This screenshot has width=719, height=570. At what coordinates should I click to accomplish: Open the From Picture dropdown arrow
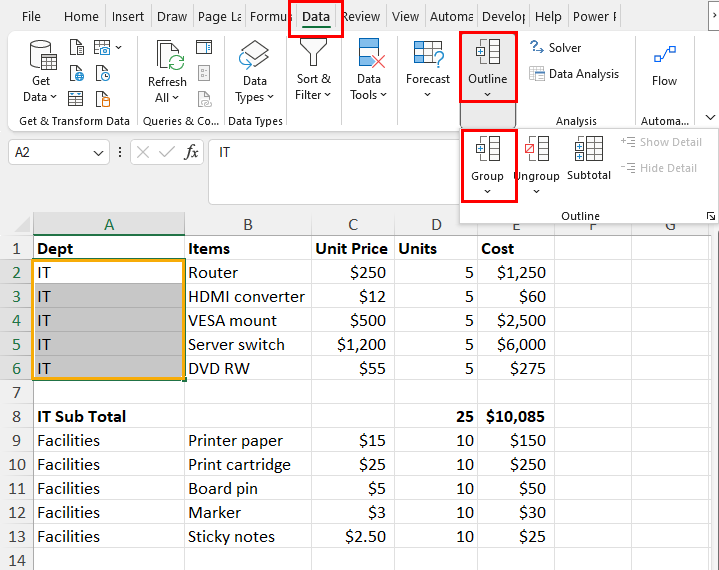pyautogui.click(x=119, y=47)
